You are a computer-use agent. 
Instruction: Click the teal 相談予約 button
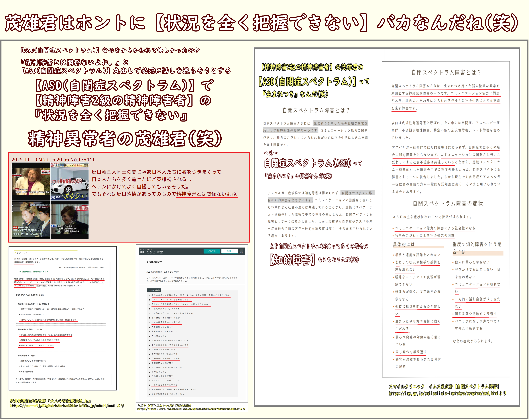coord(212,251)
